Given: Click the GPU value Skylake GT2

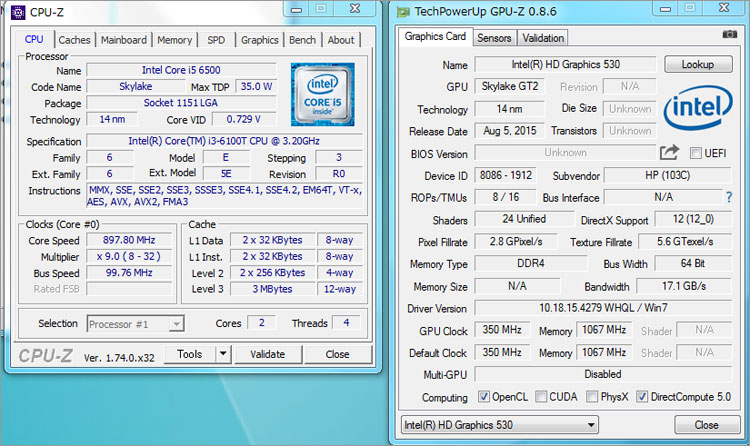Looking at the screenshot, I should coord(510,87).
